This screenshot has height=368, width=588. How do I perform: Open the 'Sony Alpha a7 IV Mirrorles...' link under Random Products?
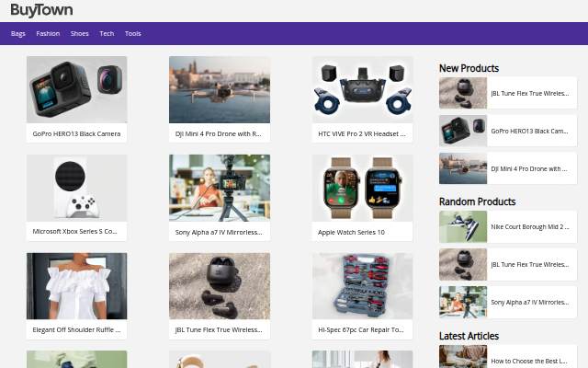pos(530,303)
